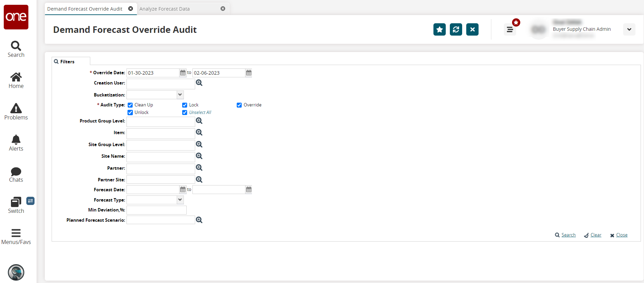Switch to Analyze Forecast Data tab
The image size is (644, 283).
(x=164, y=9)
